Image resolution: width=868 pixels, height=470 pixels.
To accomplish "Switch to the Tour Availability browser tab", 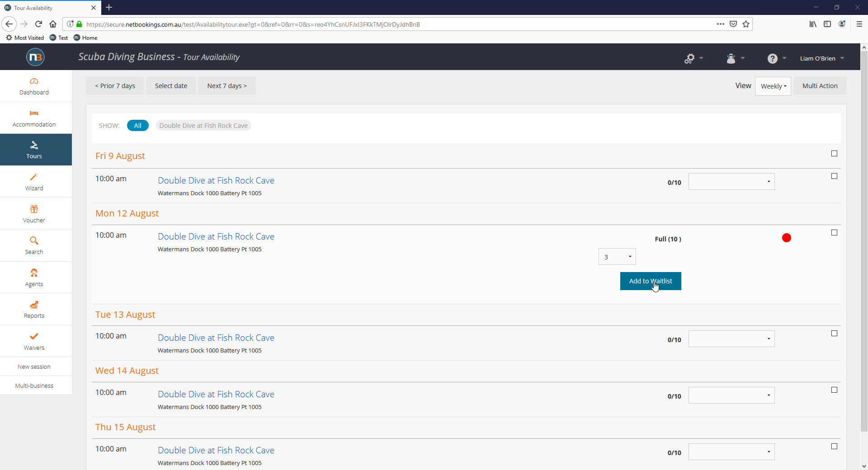I will tap(50, 8).
